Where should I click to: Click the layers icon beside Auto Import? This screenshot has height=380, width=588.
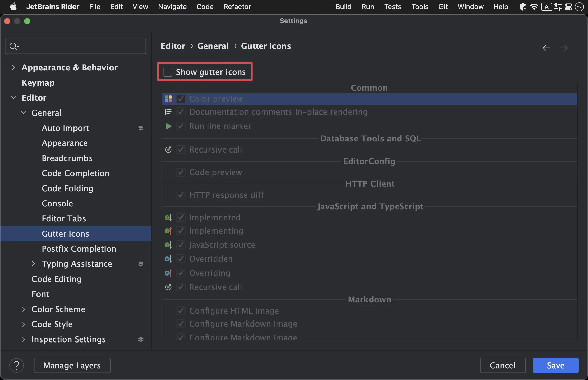tap(141, 128)
